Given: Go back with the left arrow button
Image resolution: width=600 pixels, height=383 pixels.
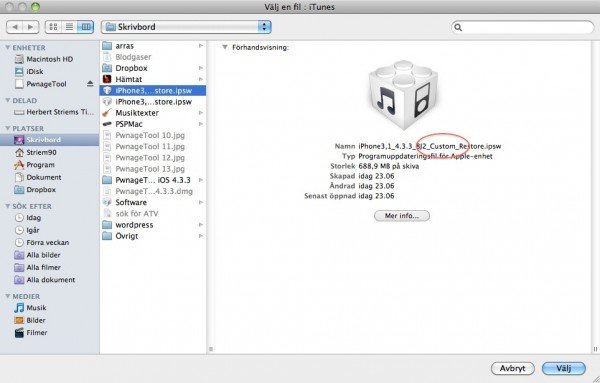Looking at the screenshot, I should (15, 27).
